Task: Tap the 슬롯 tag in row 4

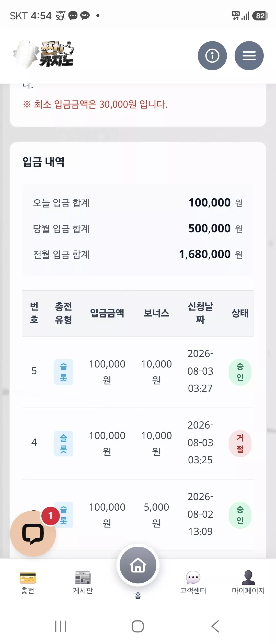Action: 64,443
